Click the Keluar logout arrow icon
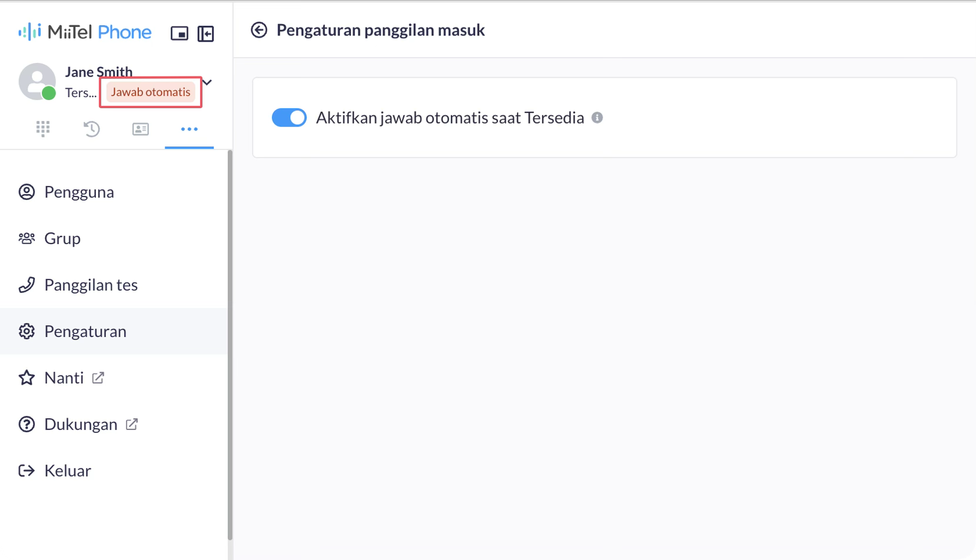 tap(26, 471)
